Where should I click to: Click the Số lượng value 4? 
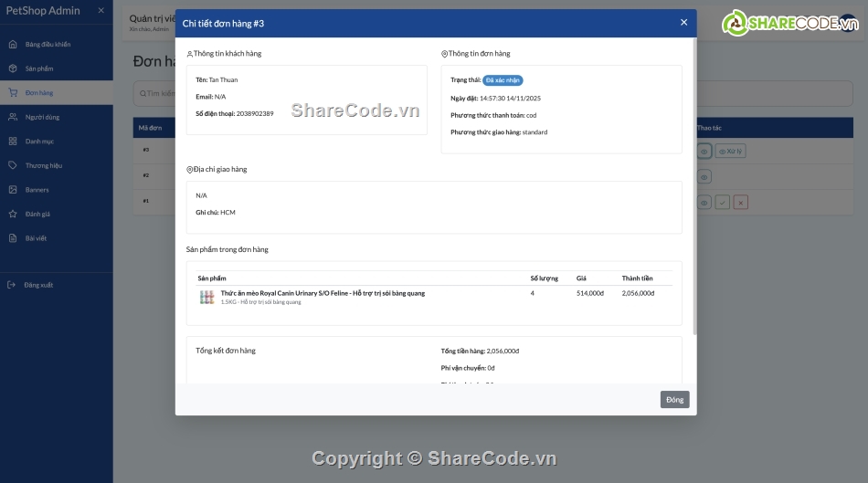pos(533,293)
